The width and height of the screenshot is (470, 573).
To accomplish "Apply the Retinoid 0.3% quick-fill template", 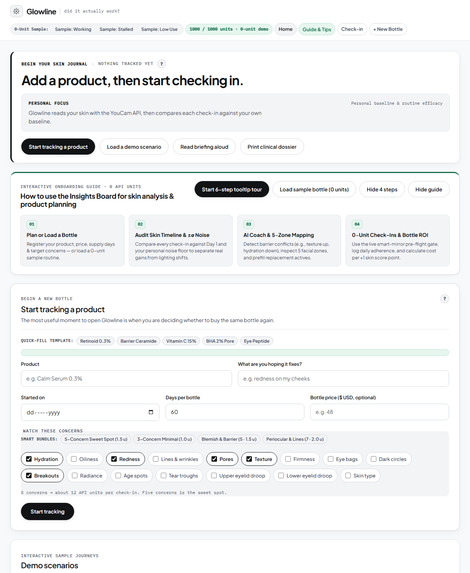I will (x=95, y=341).
